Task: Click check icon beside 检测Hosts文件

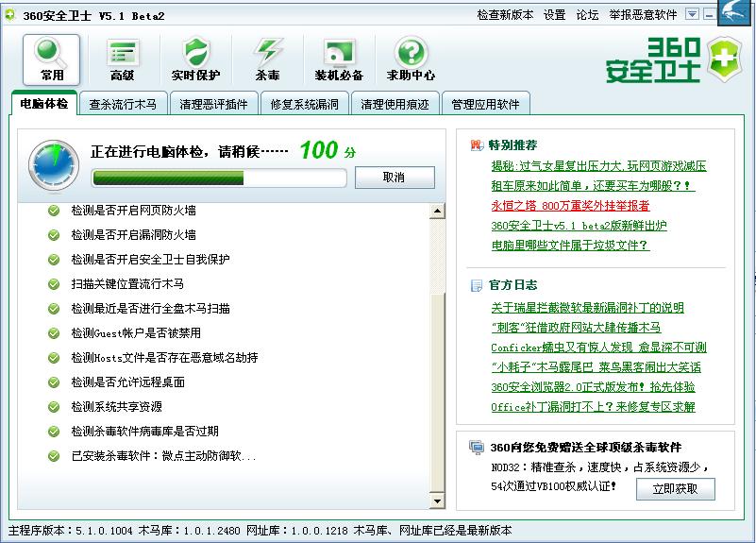Action: tap(54, 358)
